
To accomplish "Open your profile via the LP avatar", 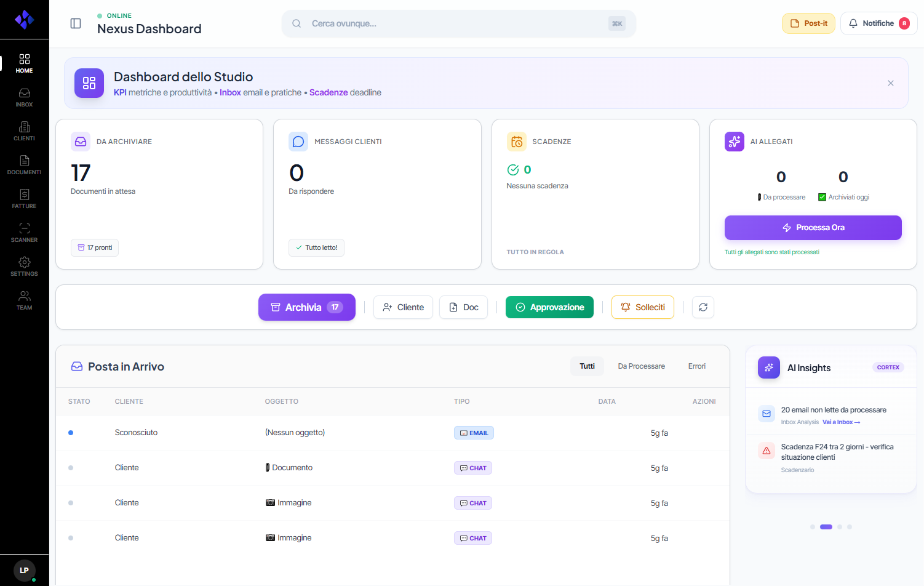I will point(24,570).
